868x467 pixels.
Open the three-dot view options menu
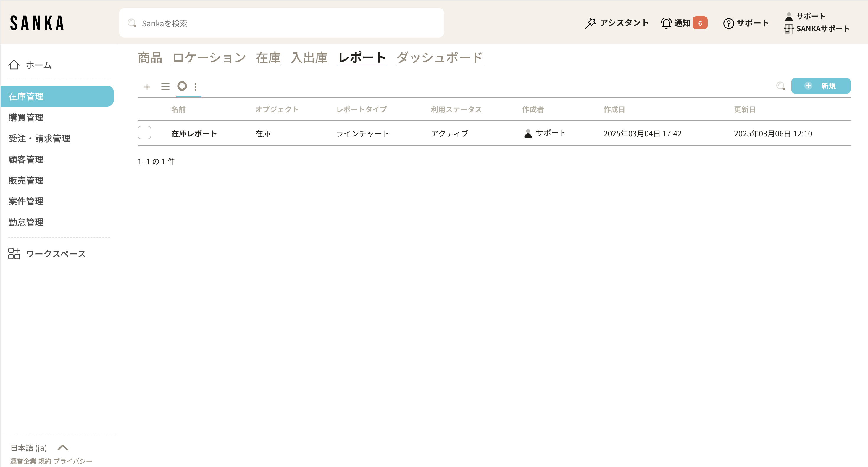click(x=196, y=87)
